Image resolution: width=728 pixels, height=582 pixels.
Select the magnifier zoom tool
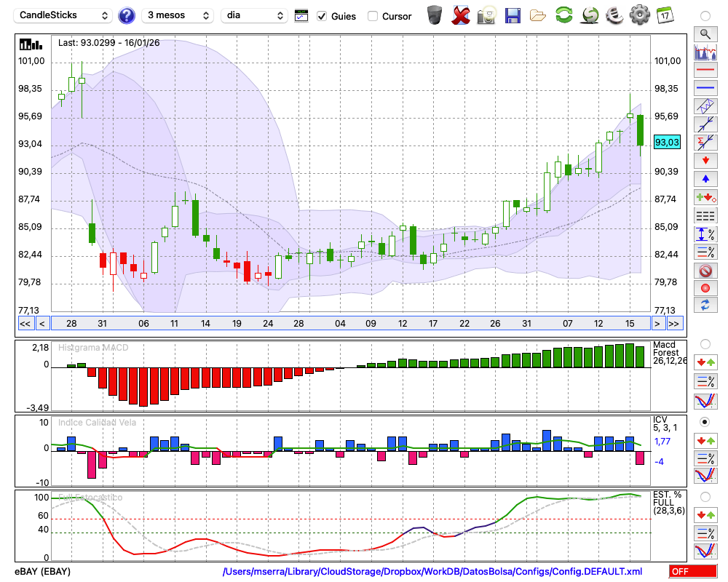coord(705,33)
